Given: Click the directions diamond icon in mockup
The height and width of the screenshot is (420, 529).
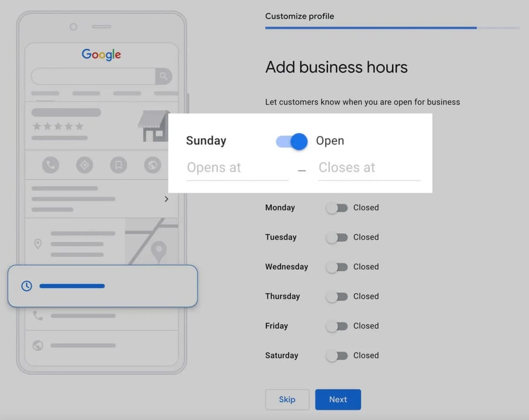Looking at the screenshot, I should click(84, 165).
